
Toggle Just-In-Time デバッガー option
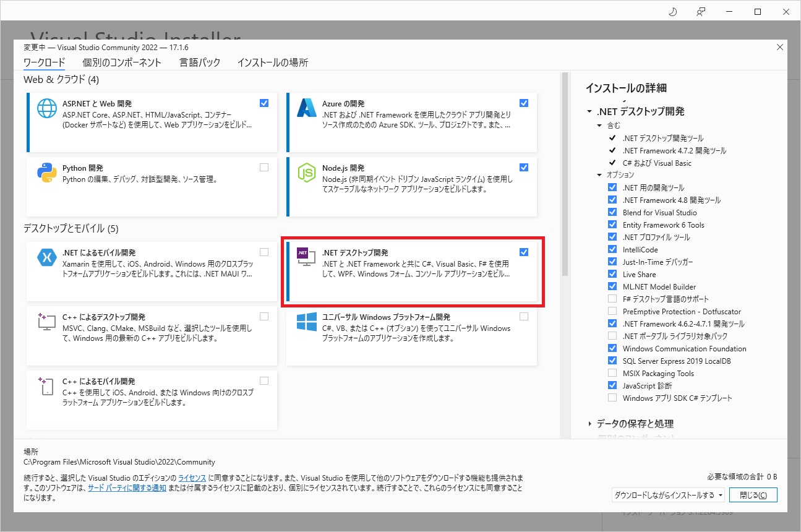click(x=612, y=262)
